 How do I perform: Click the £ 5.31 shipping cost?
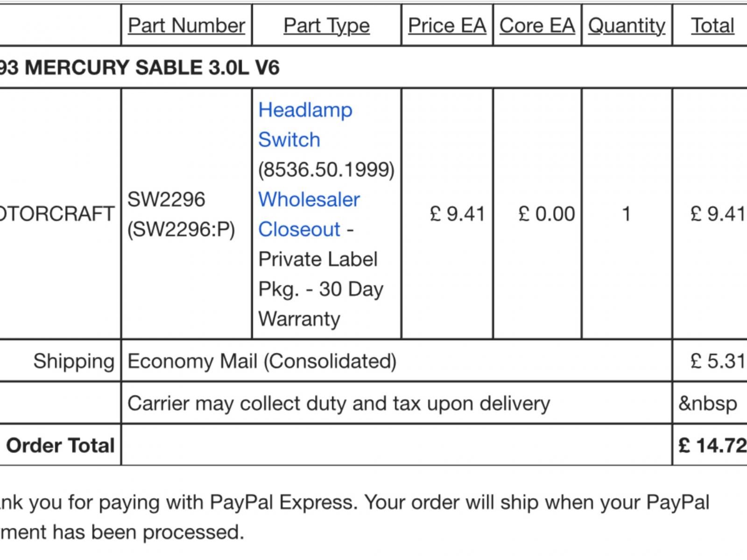point(718,361)
